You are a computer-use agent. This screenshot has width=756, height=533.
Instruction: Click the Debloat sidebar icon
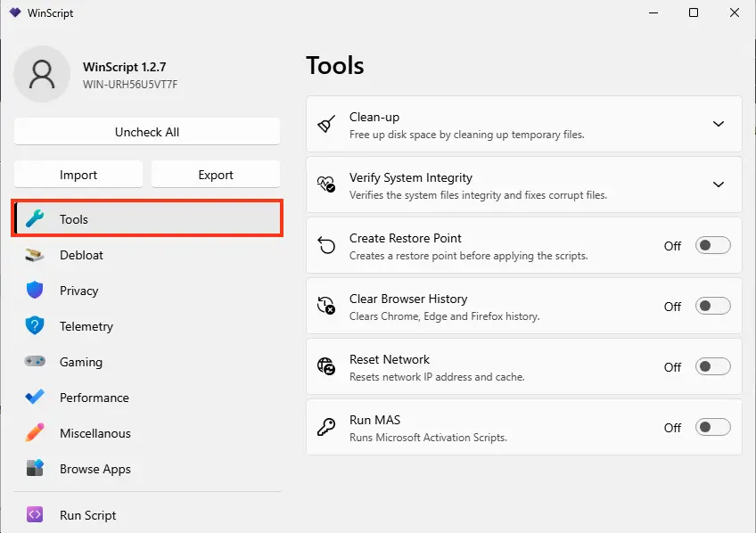click(35, 255)
